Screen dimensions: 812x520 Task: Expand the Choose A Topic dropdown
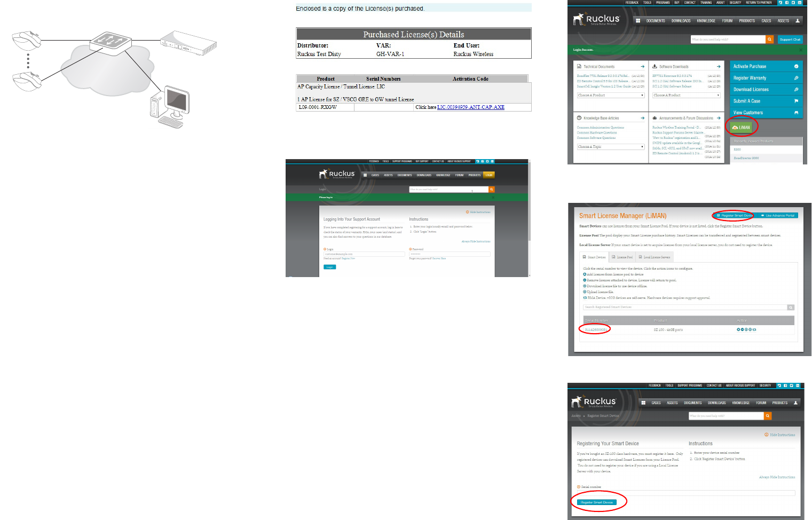(611, 147)
